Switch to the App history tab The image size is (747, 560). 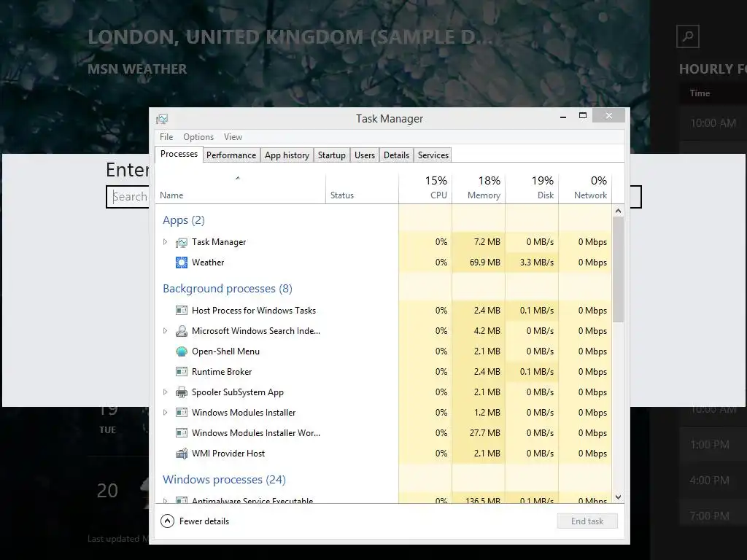[287, 155]
